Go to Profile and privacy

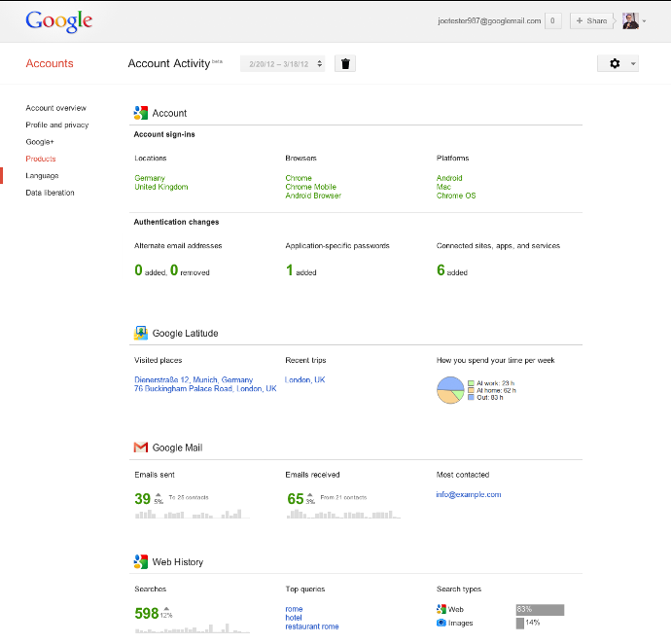tap(56, 125)
